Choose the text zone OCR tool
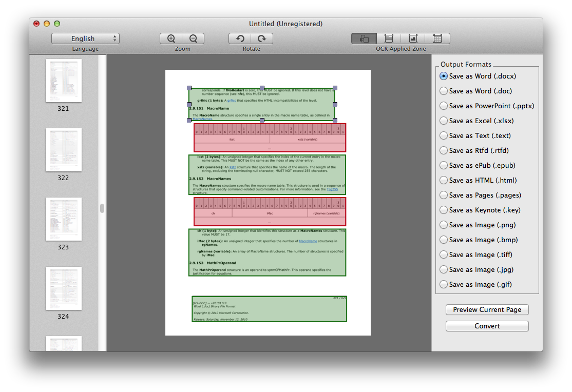Viewport: 572px width, 392px height. click(x=389, y=38)
